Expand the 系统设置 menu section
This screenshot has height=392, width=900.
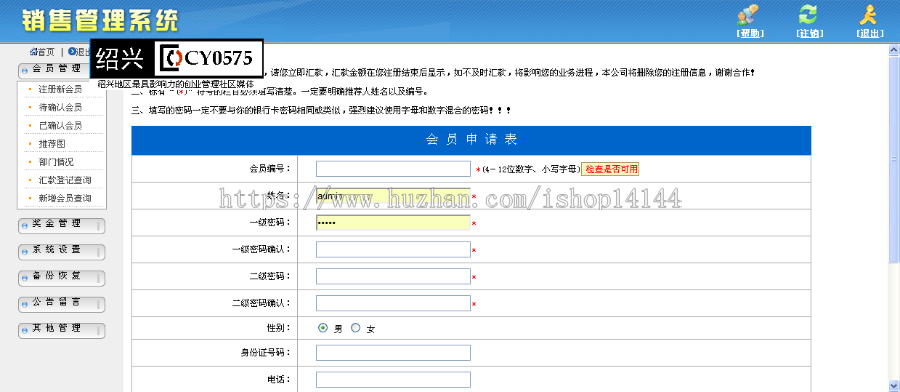coord(62,252)
